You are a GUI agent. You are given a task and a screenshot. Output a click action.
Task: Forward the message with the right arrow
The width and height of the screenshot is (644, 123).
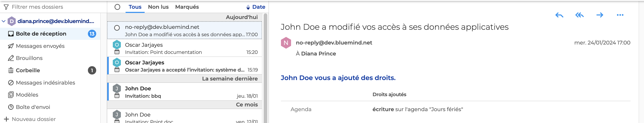tap(600, 15)
